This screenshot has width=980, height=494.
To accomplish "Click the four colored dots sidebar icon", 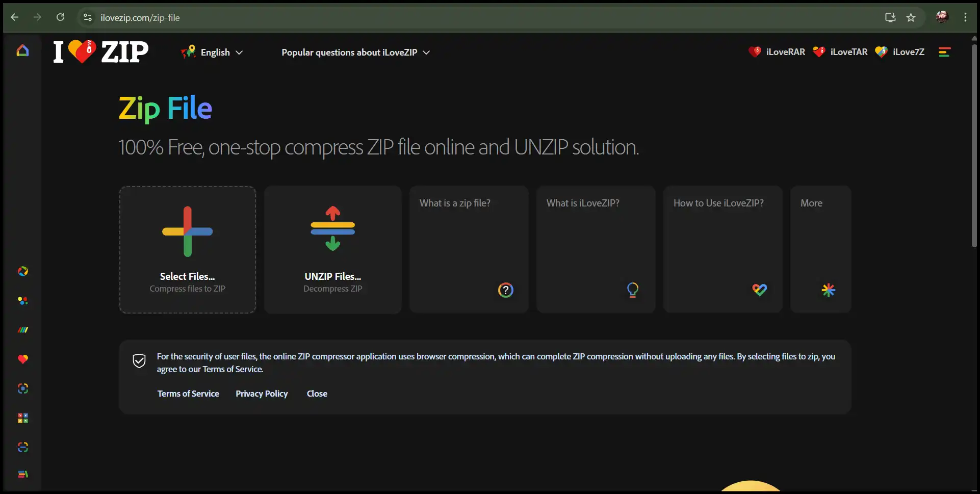I will [x=23, y=301].
